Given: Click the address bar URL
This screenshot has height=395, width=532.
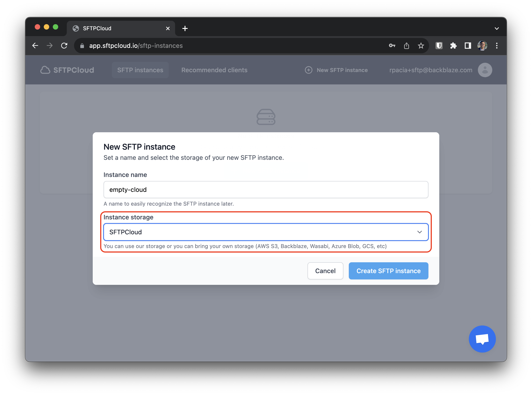Looking at the screenshot, I should click(136, 46).
